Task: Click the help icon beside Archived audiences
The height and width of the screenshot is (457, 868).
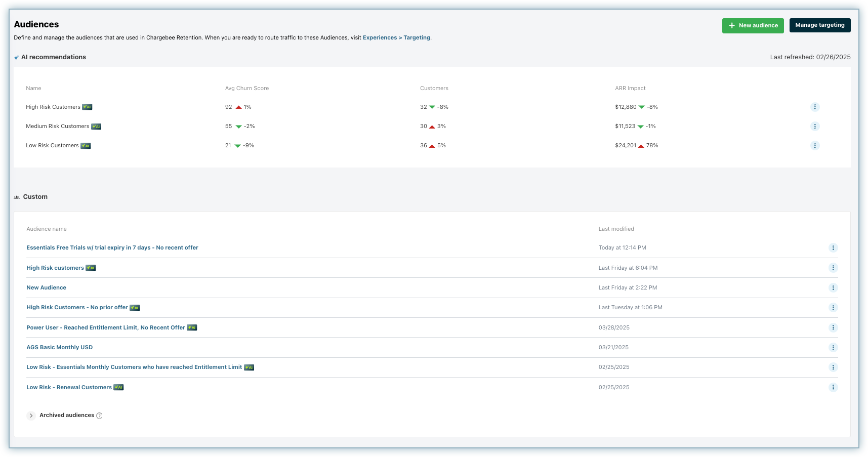Action: pyautogui.click(x=99, y=416)
